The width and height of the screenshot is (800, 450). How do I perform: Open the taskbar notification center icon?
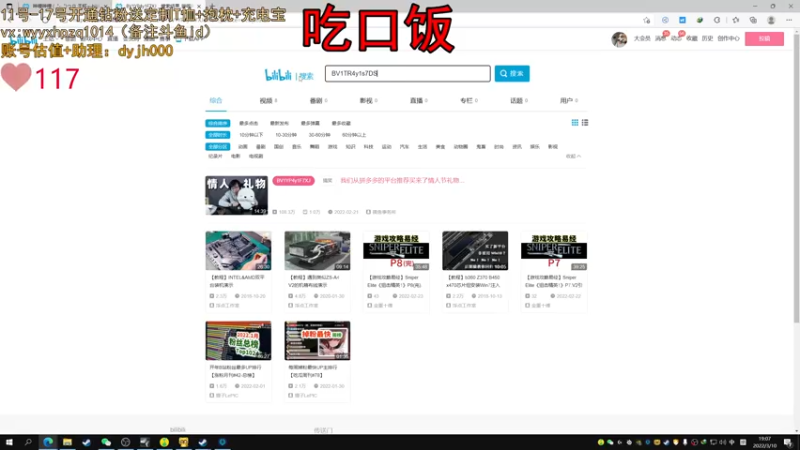(x=789, y=442)
